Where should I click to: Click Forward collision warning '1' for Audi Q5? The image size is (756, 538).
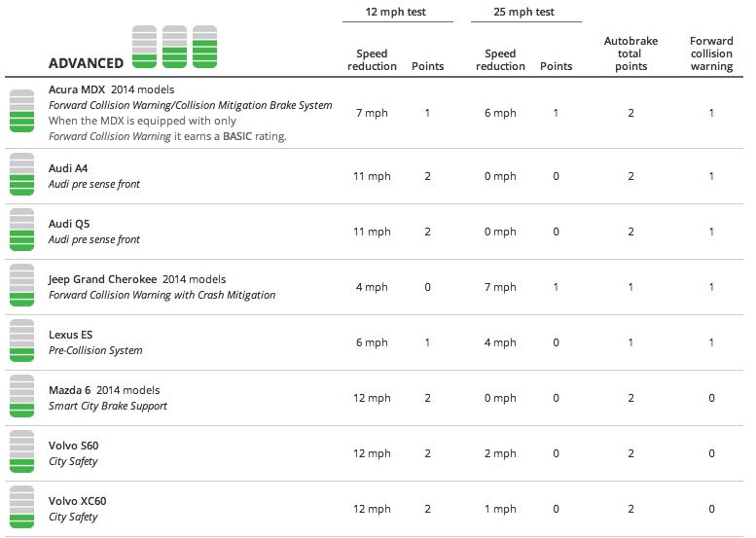(711, 232)
